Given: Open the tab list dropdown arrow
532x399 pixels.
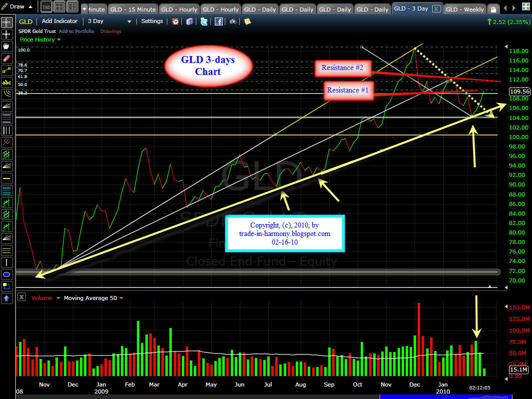Looking at the screenshot, I should (x=84, y=9).
